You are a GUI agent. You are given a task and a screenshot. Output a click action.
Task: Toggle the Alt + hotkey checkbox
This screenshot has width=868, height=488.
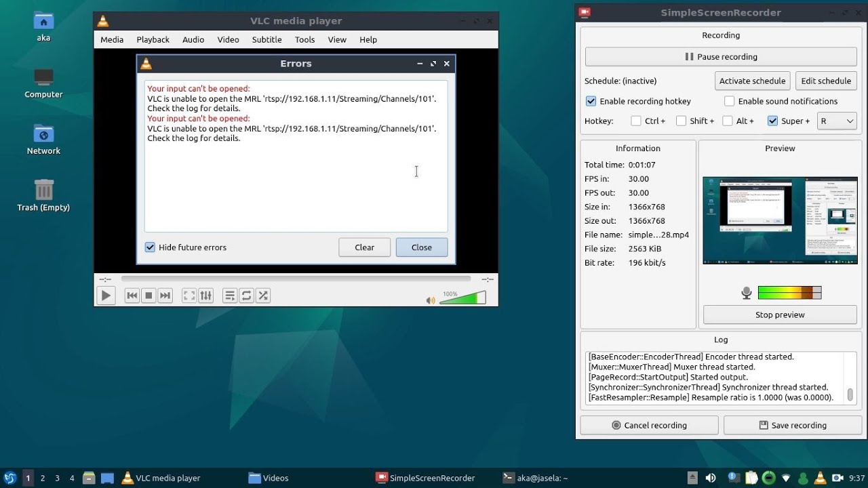pos(727,121)
